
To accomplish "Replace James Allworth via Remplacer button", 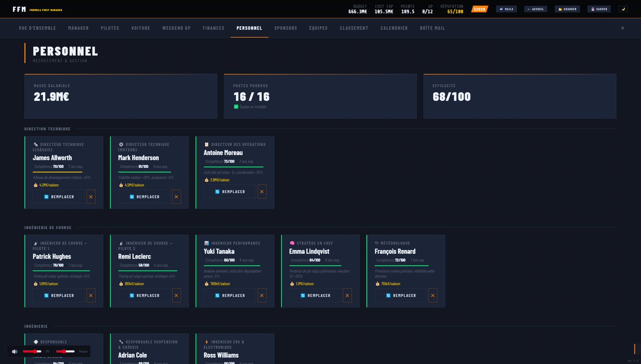I will coord(59,197).
